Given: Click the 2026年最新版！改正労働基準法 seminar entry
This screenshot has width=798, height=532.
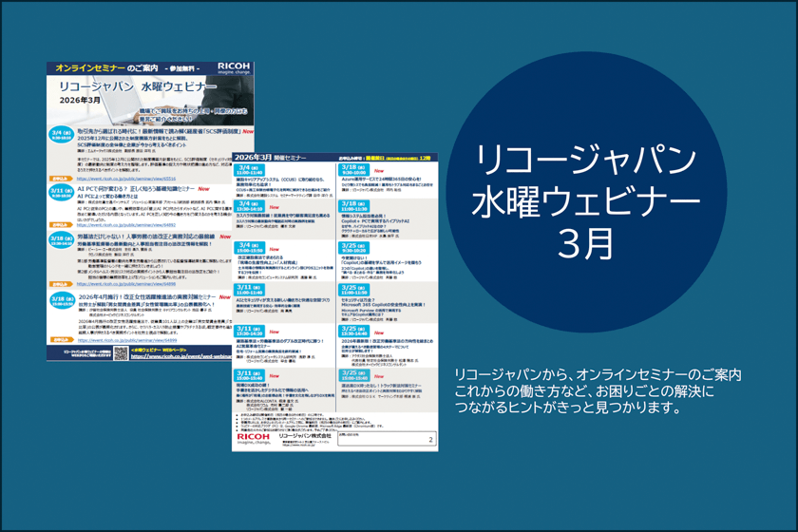Looking at the screenshot, I should click(x=388, y=346).
